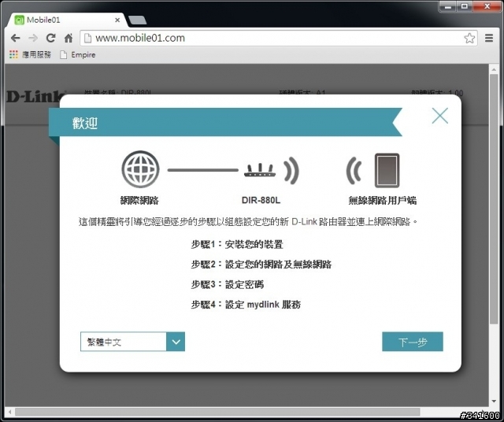
Task: Click the page document icon in address bar
Action: tap(87, 38)
